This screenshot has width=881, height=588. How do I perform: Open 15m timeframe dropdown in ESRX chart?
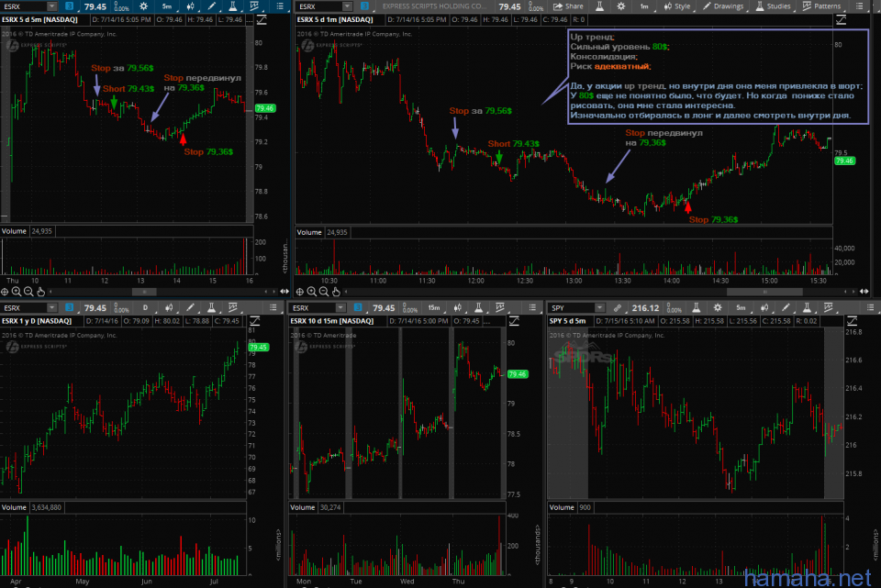tap(434, 307)
